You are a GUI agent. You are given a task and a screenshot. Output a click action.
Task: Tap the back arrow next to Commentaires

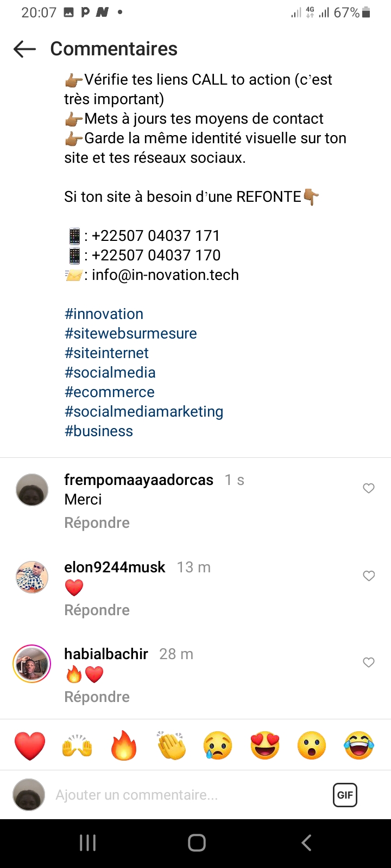pyautogui.click(x=24, y=49)
